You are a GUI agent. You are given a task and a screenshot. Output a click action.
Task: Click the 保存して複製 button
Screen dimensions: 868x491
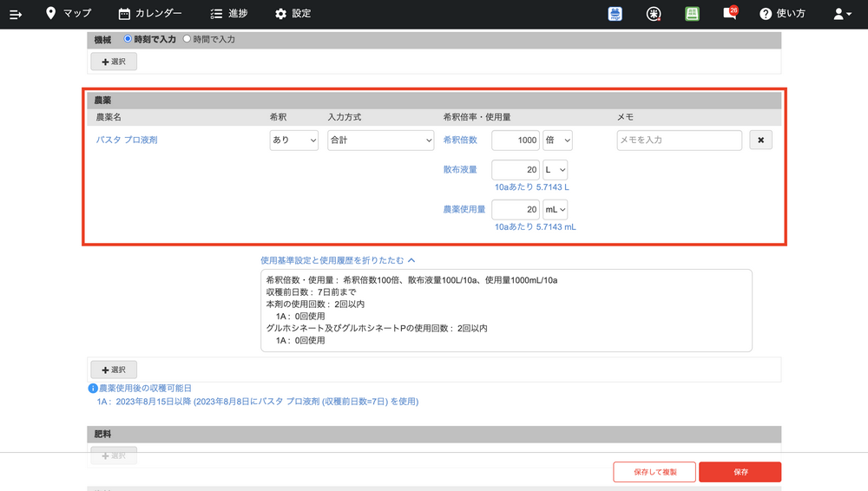point(654,472)
